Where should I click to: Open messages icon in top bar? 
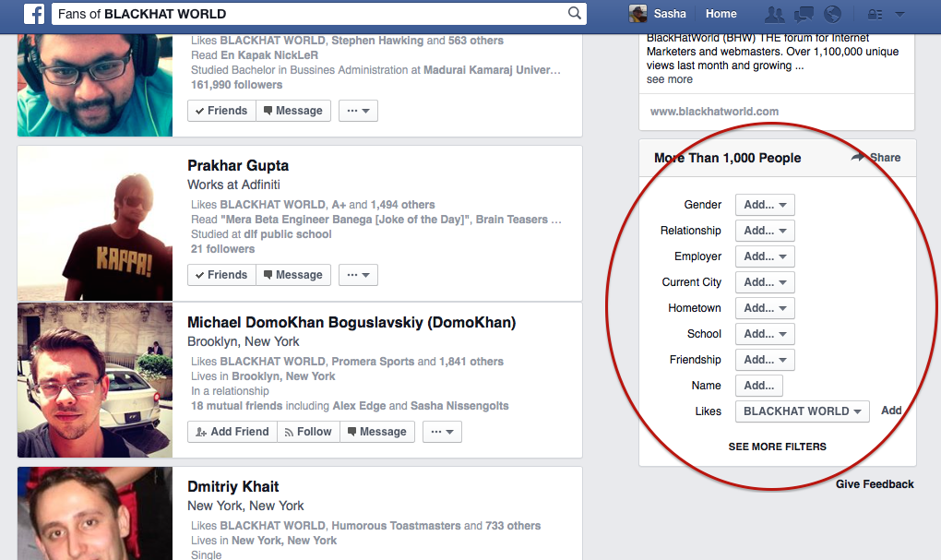click(x=804, y=14)
